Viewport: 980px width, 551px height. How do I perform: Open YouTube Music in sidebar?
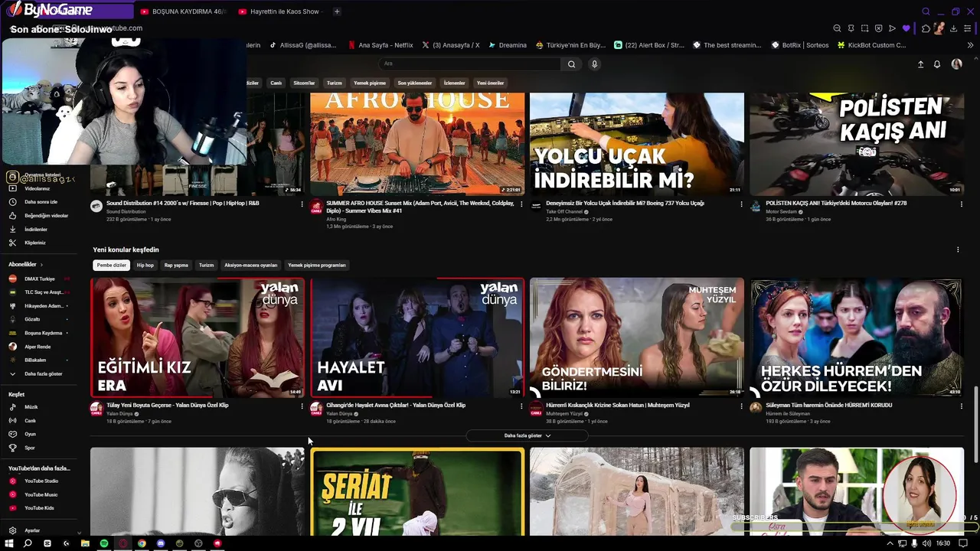click(41, 494)
